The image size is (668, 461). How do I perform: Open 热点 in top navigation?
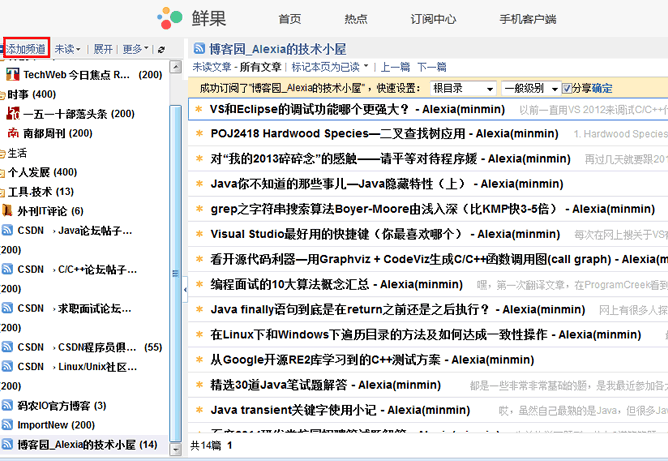[x=355, y=19]
